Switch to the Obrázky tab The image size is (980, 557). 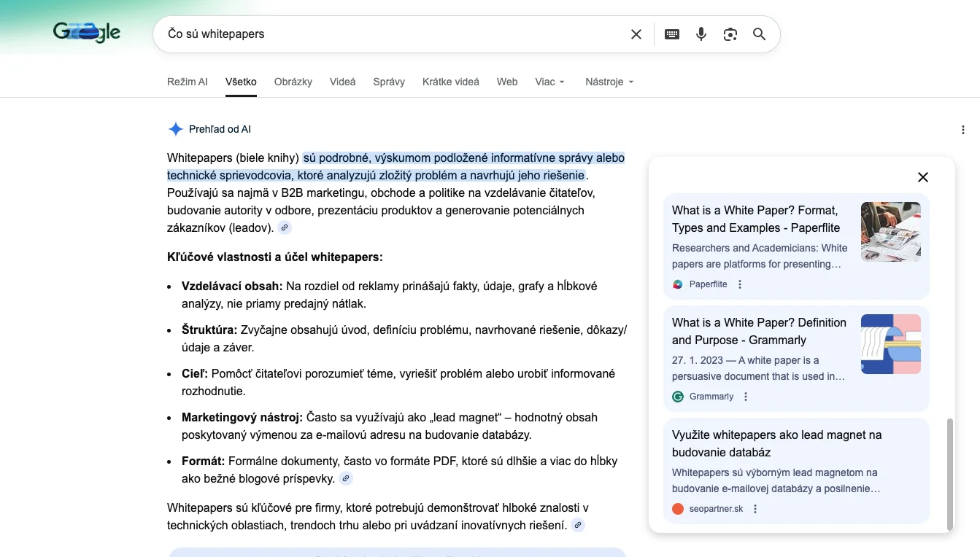(x=293, y=82)
